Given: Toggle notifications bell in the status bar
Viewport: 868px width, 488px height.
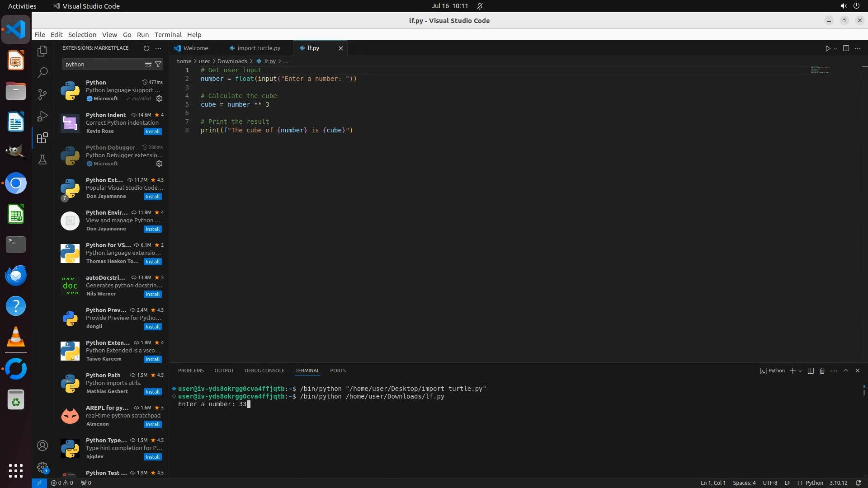Looking at the screenshot, I should pos(858,483).
